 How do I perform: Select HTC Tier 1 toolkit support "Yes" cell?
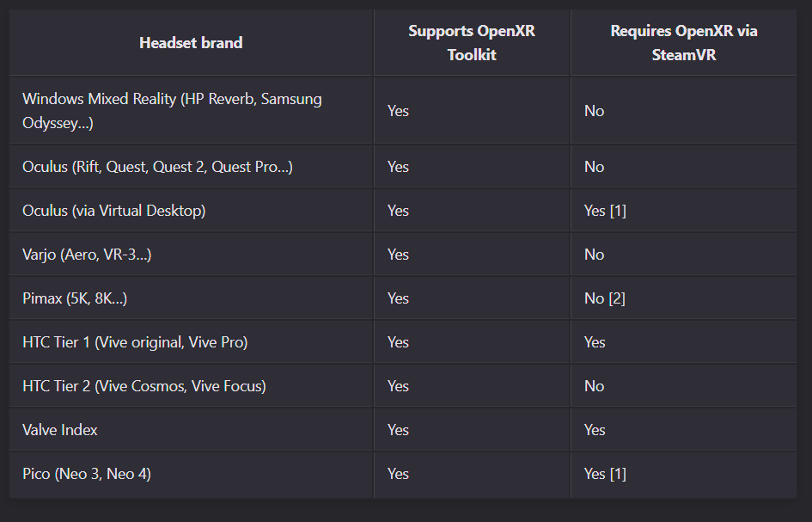pyautogui.click(x=398, y=342)
